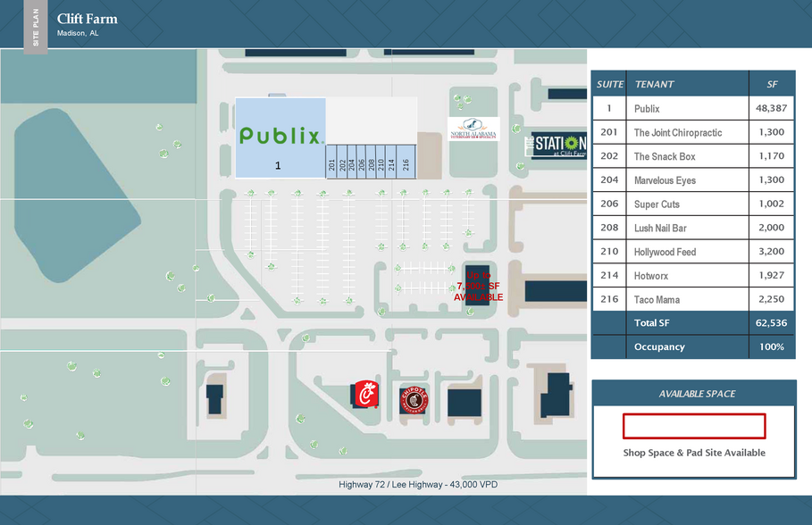
Task: Select suite 216 in the table's suite column
Action: click(x=609, y=299)
